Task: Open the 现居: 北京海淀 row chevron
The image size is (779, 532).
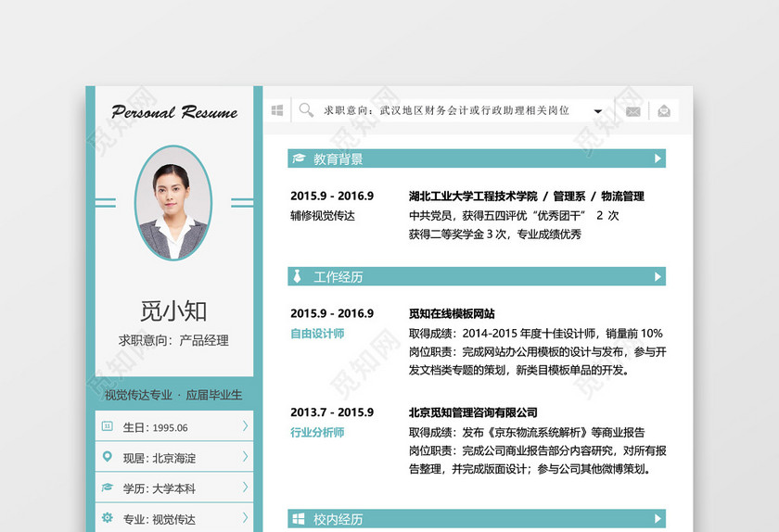Action: click(246, 456)
